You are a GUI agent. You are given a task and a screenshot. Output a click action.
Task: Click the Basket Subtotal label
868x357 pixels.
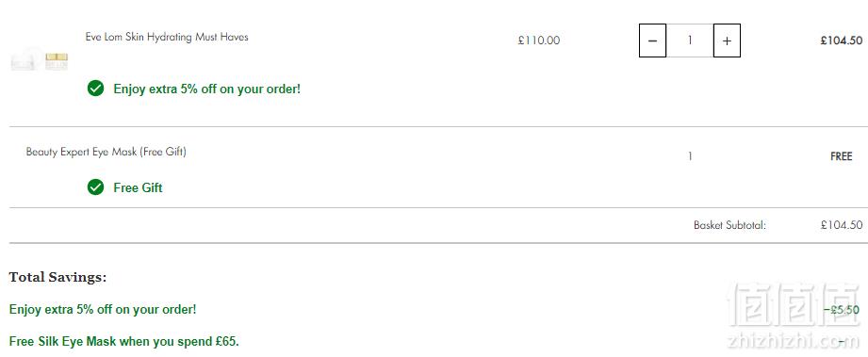click(x=729, y=225)
